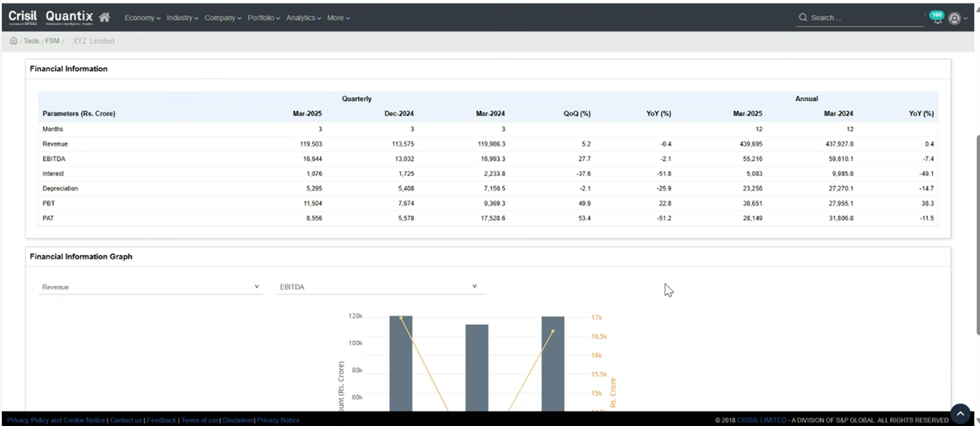
Task: Click the search magnifier icon
Action: tap(803, 18)
